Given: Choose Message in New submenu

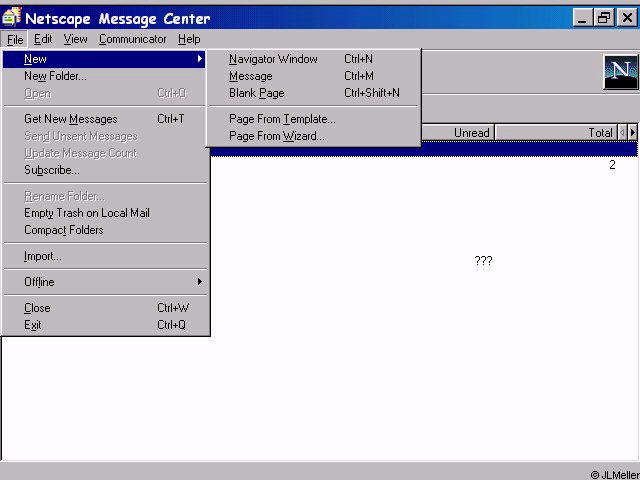Looking at the screenshot, I should [313, 76].
